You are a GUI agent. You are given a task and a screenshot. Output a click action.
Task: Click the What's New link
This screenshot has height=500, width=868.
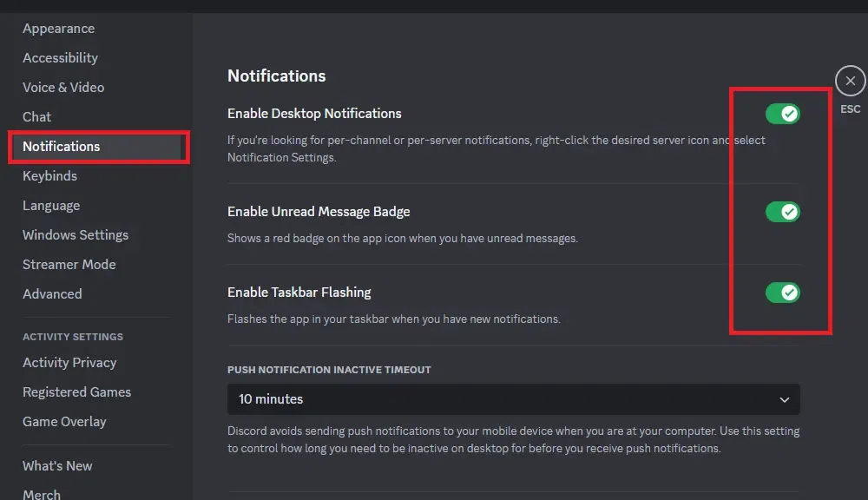57,466
